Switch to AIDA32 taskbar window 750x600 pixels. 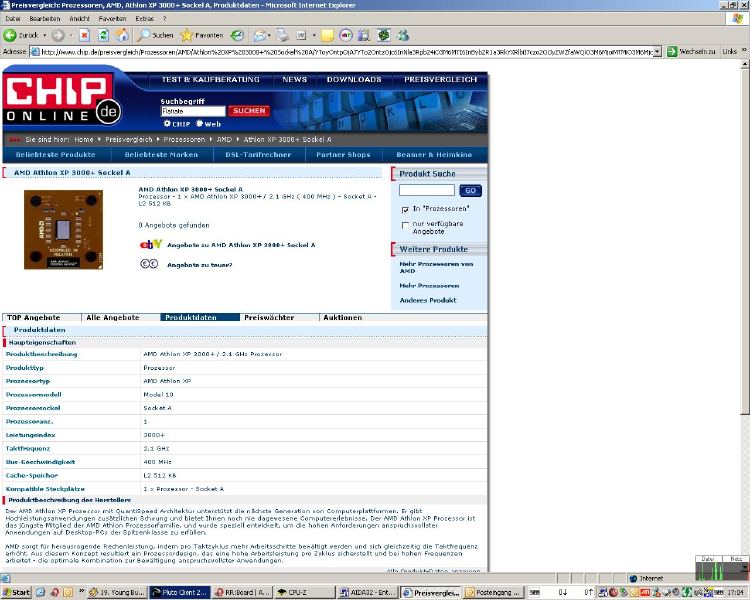(367, 592)
